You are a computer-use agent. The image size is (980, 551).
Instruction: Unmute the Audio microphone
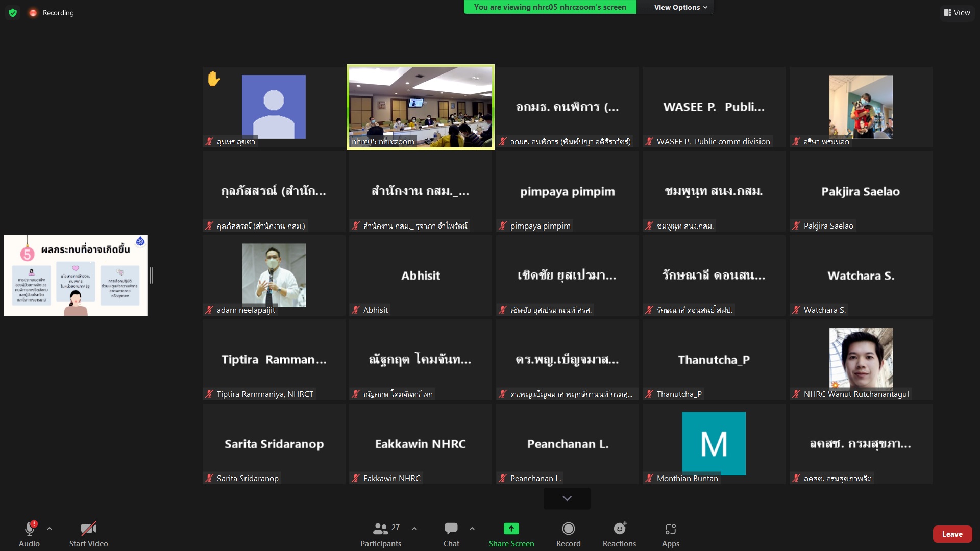29,529
